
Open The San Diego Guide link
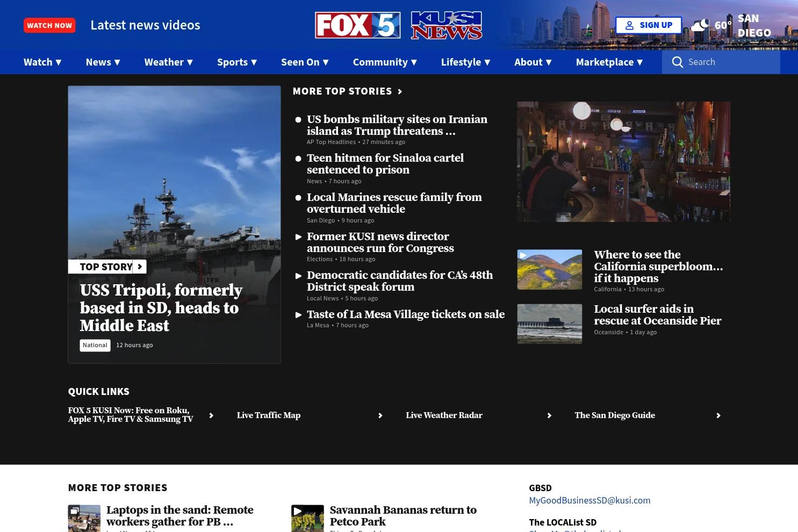click(615, 415)
